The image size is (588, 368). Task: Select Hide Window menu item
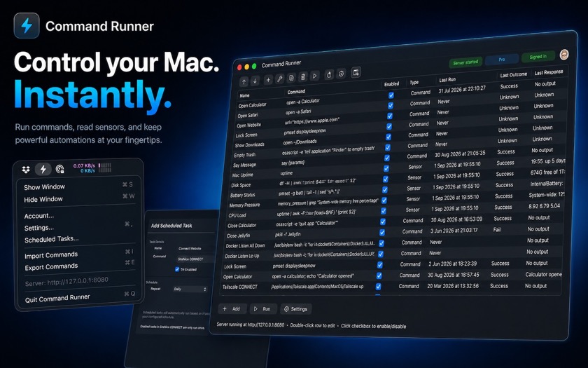(x=78, y=198)
